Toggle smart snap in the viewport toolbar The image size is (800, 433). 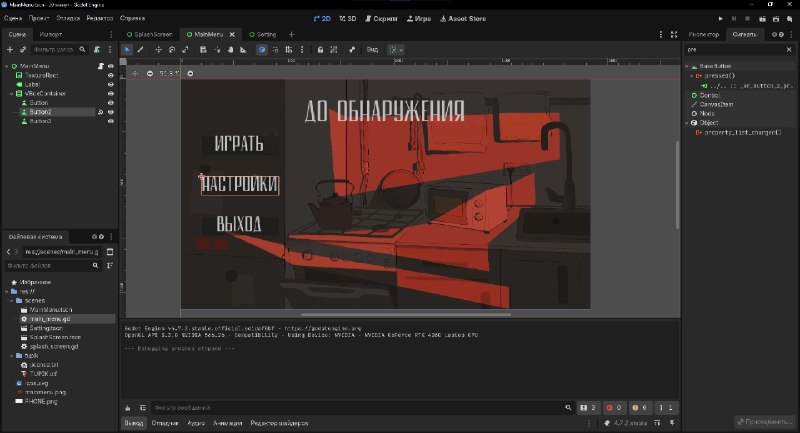[262, 49]
